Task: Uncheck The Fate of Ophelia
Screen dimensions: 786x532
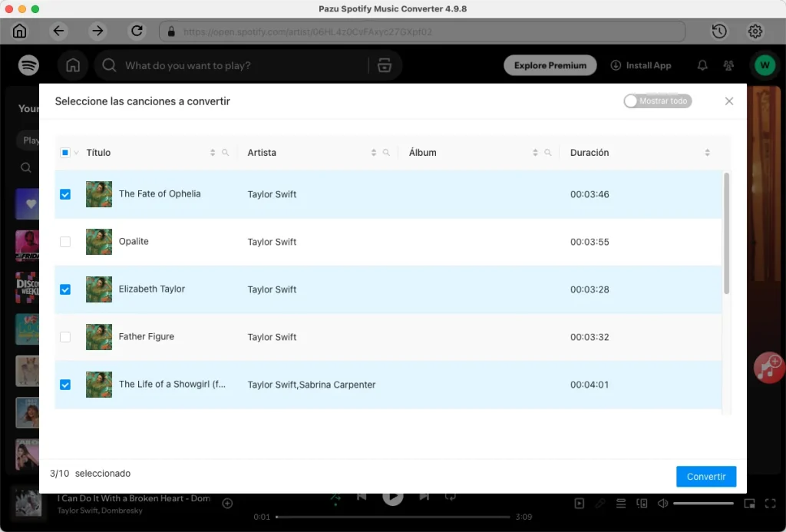Action: click(65, 194)
